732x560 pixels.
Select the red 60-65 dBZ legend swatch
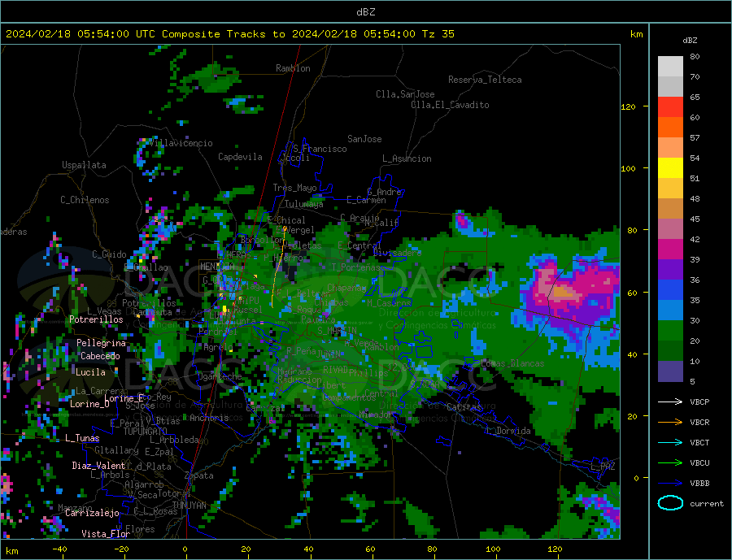point(670,106)
